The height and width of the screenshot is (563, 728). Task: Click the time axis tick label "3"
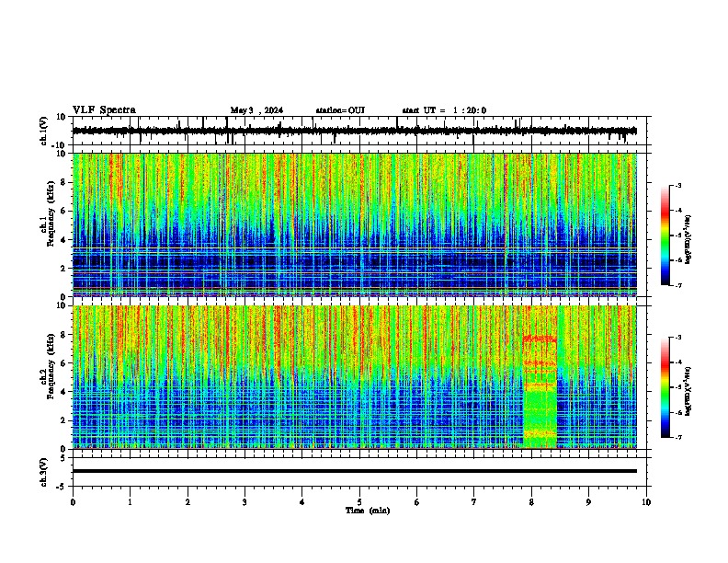pyautogui.click(x=245, y=502)
